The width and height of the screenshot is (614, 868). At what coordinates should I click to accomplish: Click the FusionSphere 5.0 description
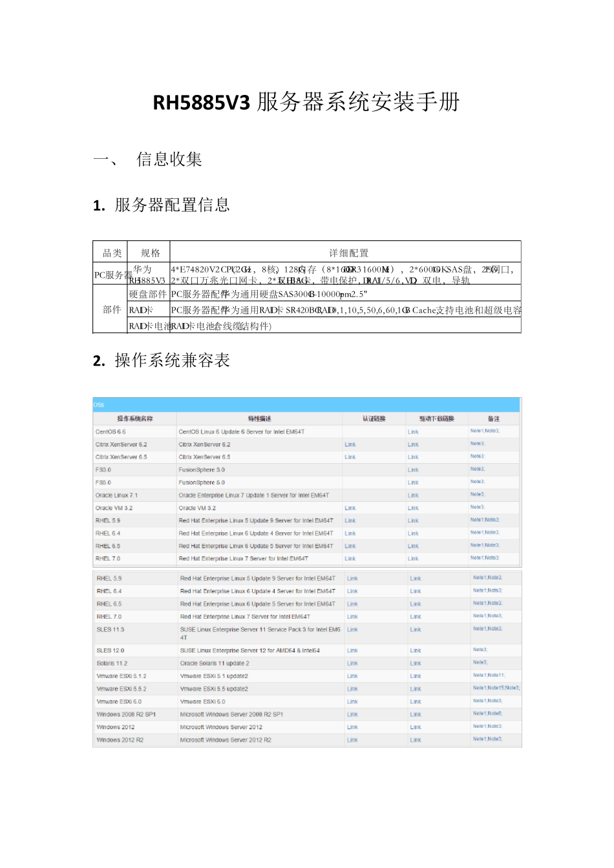[202, 482]
